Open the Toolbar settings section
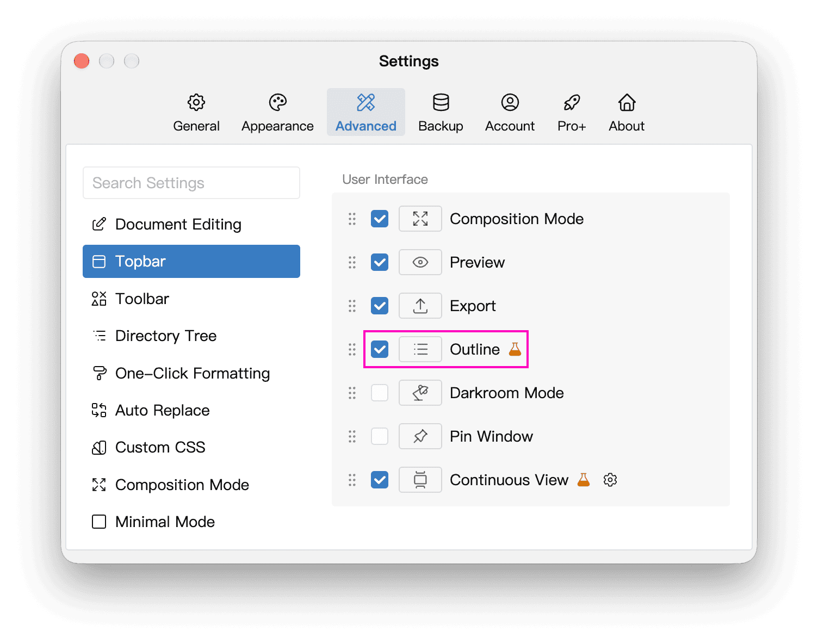Viewport: 818px width, 644px height. tap(191, 299)
